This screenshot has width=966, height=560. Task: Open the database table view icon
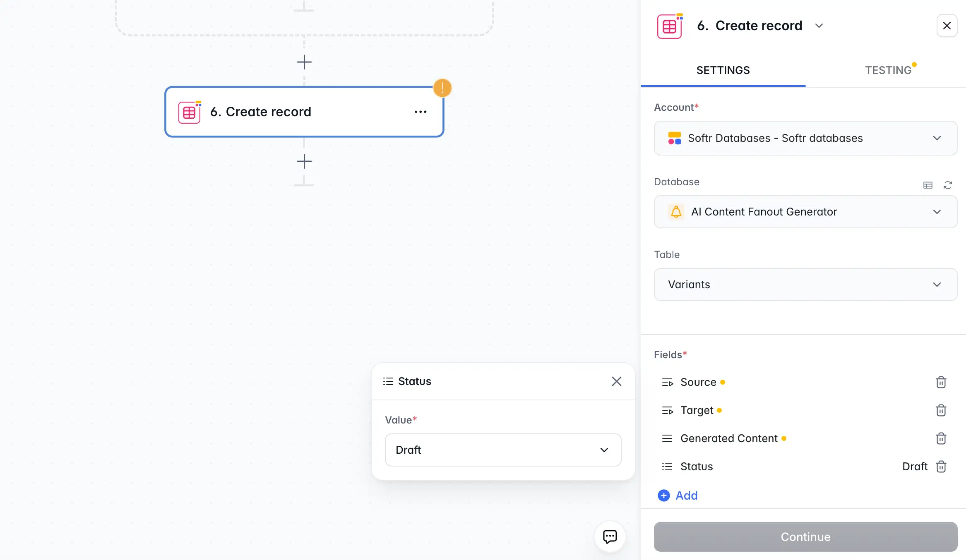click(928, 185)
